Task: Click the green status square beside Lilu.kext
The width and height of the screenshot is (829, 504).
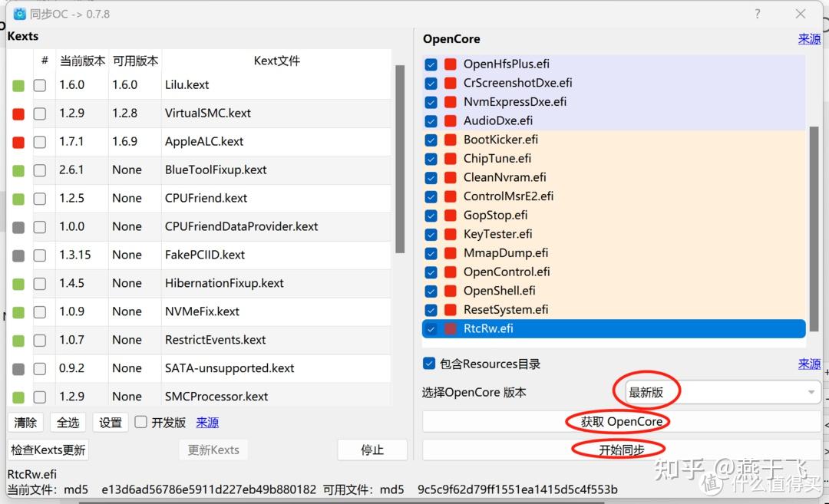Action: [x=18, y=86]
